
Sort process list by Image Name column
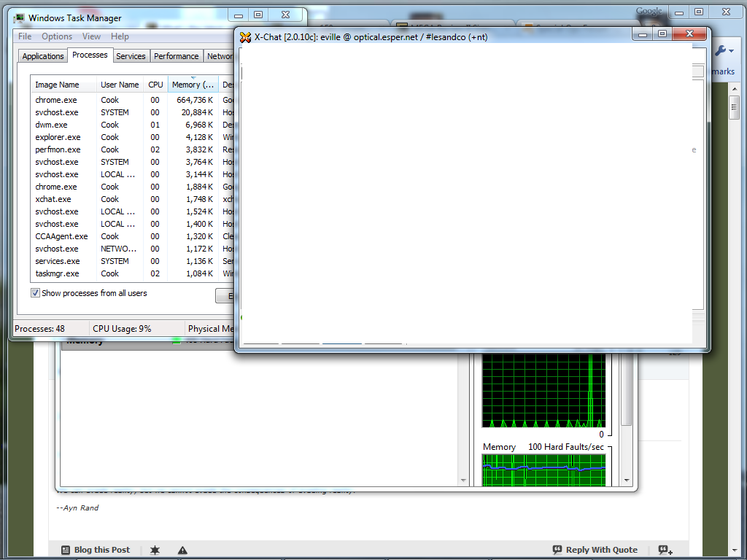coord(57,85)
